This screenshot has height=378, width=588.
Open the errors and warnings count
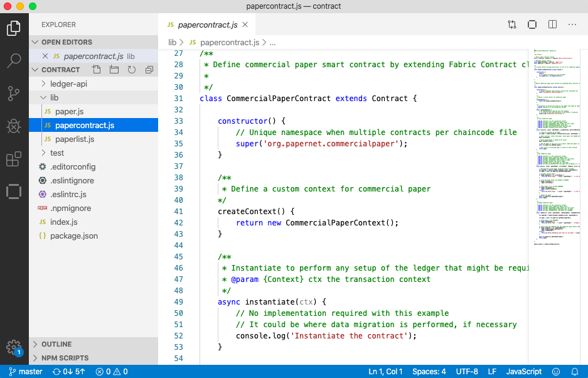pos(112,372)
